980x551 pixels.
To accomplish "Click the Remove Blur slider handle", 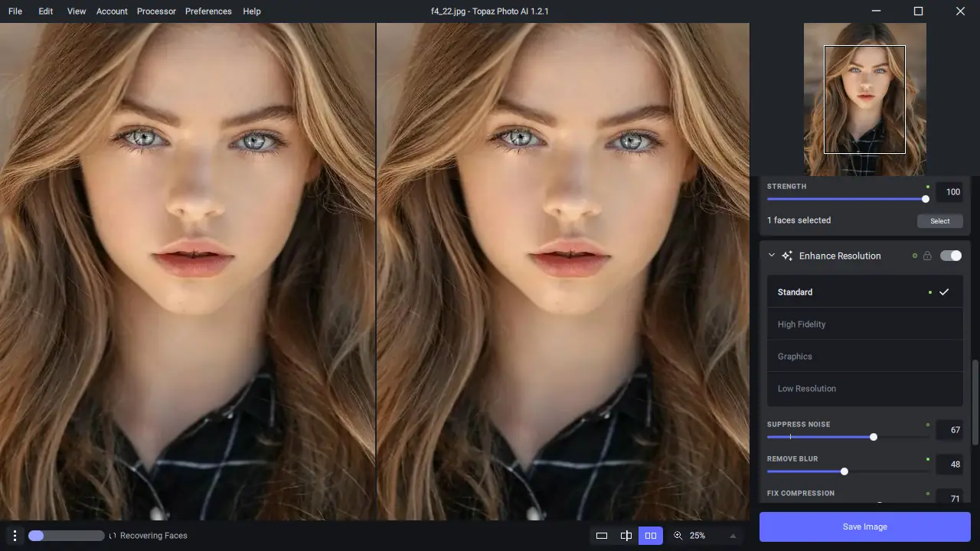I will click(844, 471).
